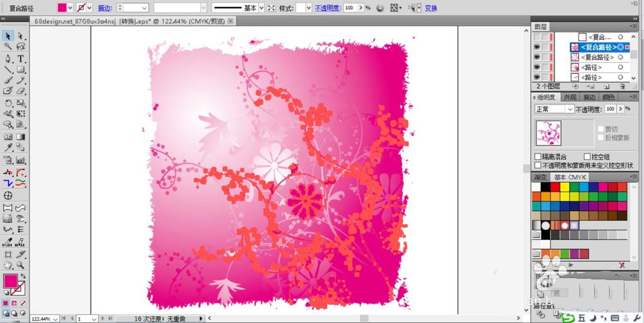
Task: Click the status bar info arrow after 无重做
Action: [201, 318]
